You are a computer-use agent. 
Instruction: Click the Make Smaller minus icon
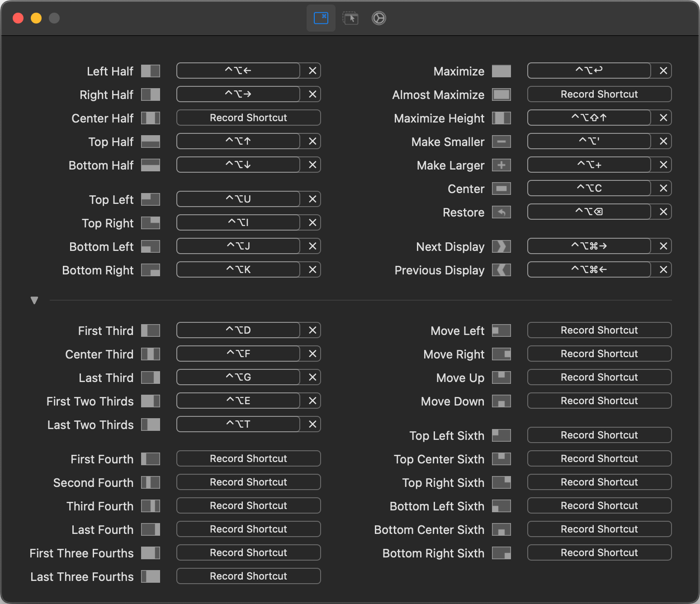tap(501, 142)
